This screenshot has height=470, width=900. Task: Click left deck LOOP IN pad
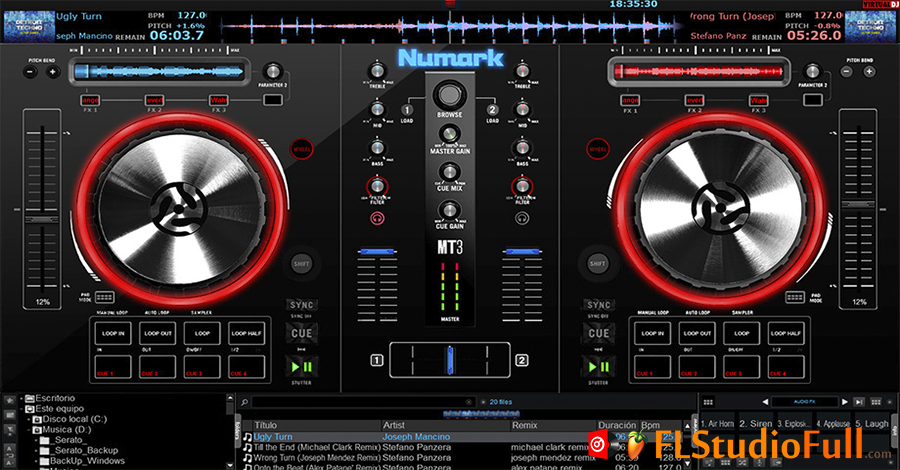113,333
